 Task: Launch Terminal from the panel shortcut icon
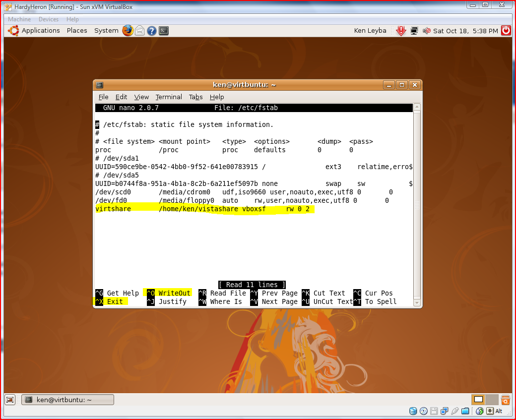pos(164,31)
